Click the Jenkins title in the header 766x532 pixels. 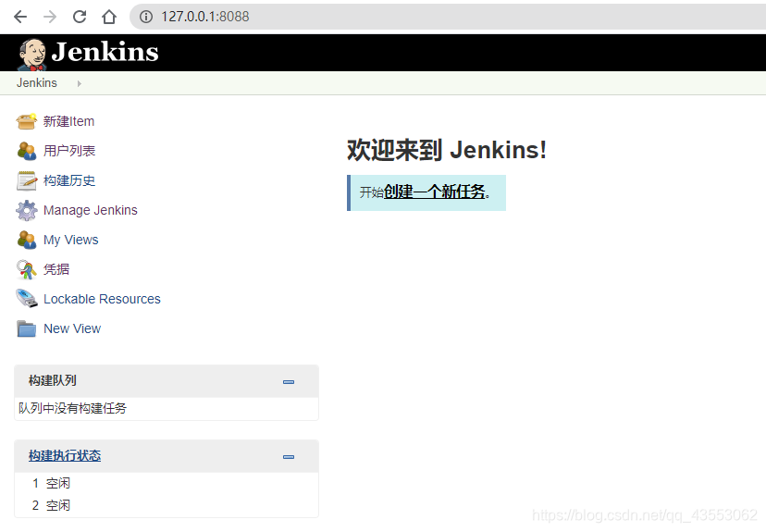point(105,52)
